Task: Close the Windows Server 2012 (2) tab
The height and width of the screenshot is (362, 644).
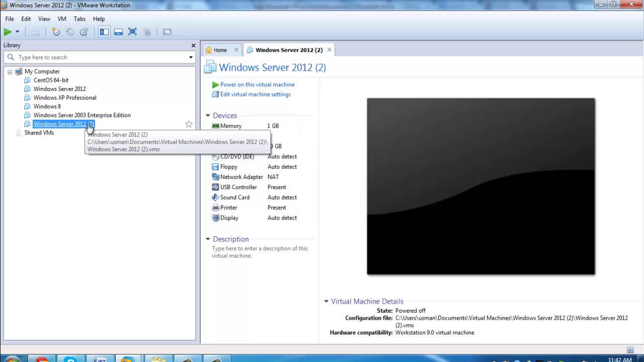Action: coord(330,50)
